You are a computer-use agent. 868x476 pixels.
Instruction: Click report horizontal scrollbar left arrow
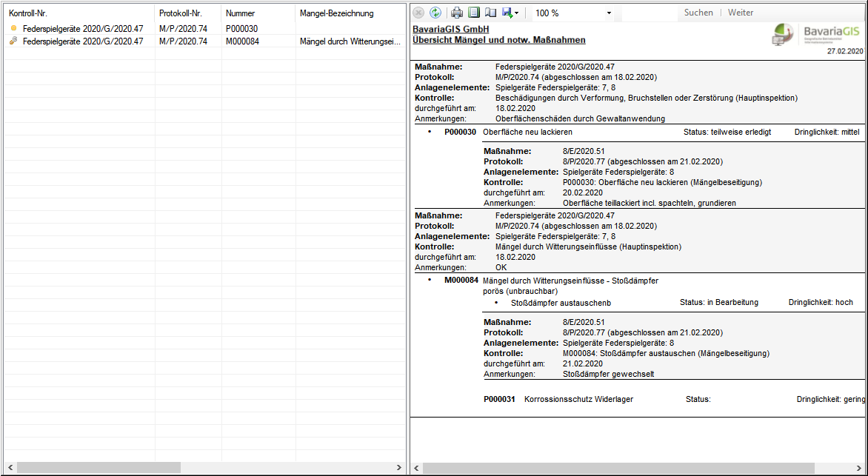(x=416, y=468)
